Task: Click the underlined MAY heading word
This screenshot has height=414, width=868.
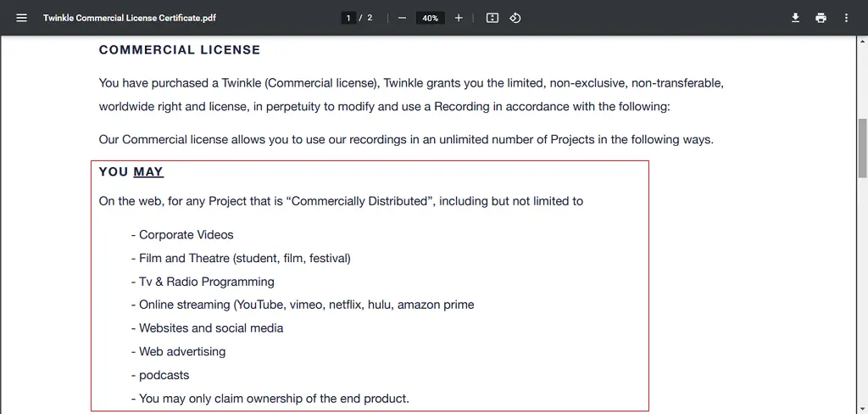Action: (x=148, y=172)
